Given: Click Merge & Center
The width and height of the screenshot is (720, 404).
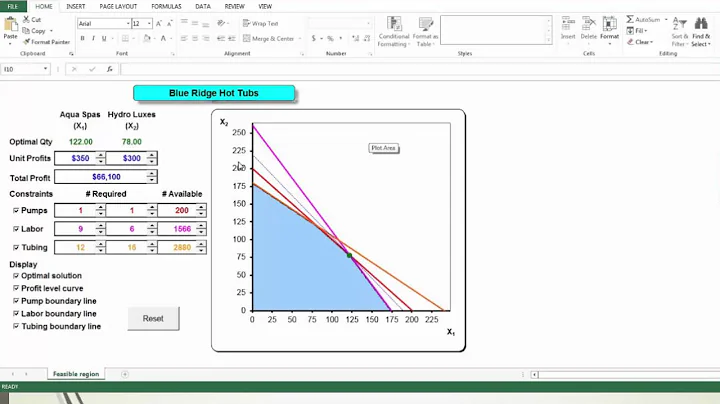Looking at the screenshot, I should (269, 39).
